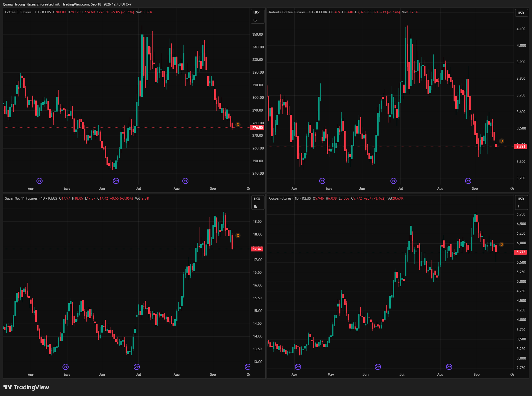Click the Coffee C Futures symbol title
This screenshot has width=532, height=396.
click(x=18, y=12)
